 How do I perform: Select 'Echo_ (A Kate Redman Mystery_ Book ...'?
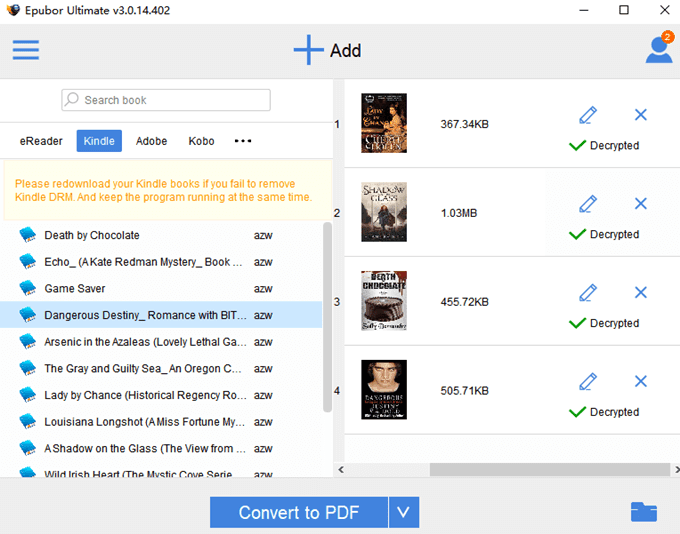point(161,262)
